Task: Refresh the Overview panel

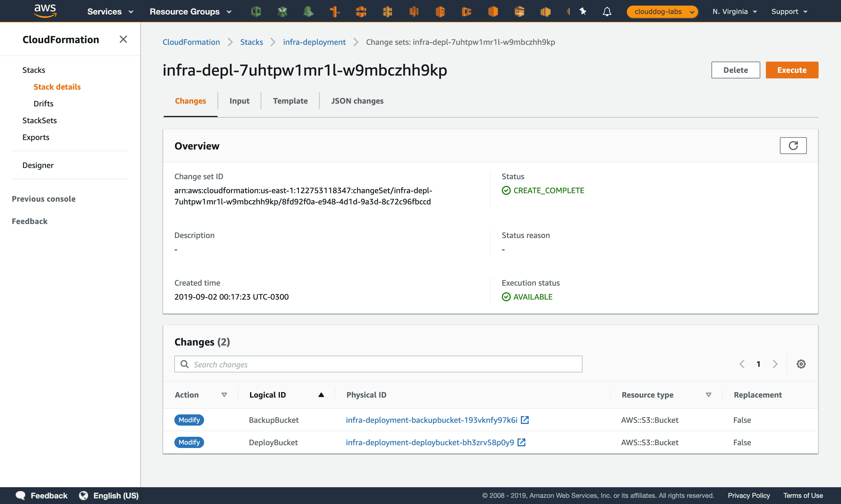Action: pos(793,145)
